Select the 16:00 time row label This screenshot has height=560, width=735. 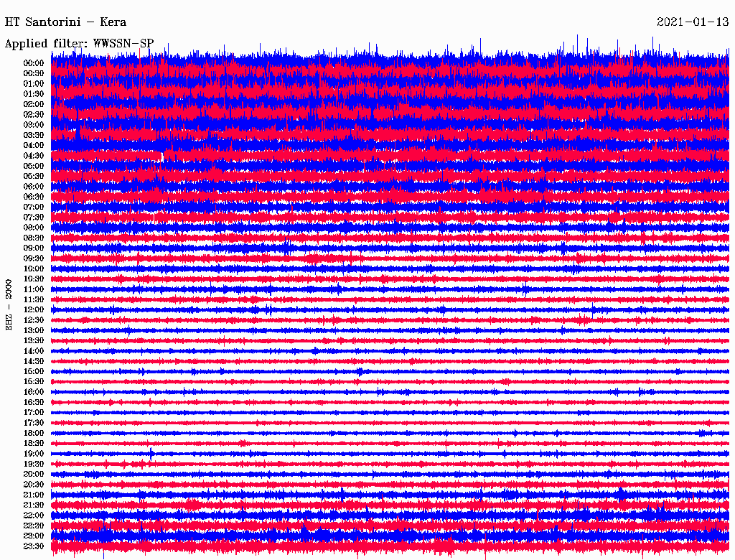(34, 392)
